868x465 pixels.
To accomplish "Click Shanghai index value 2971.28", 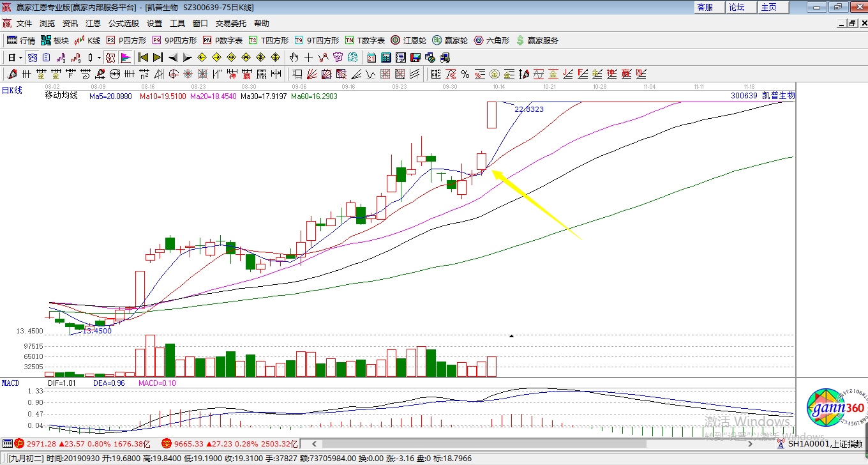I will [x=41, y=444].
